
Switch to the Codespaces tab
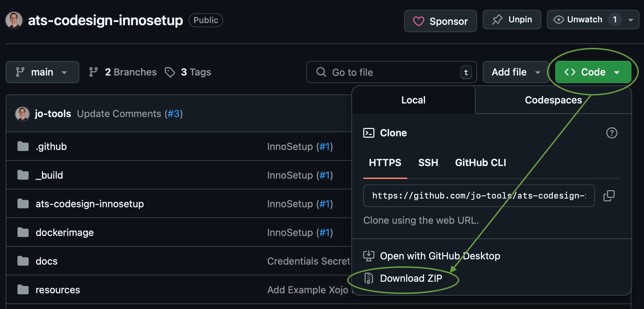click(x=553, y=100)
